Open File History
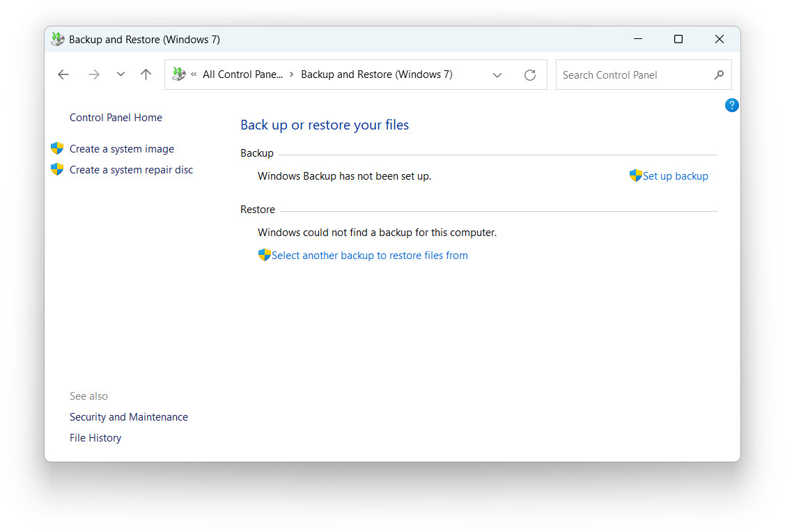The width and height of the screenshot is (785, 532). (x=95, y=438)
